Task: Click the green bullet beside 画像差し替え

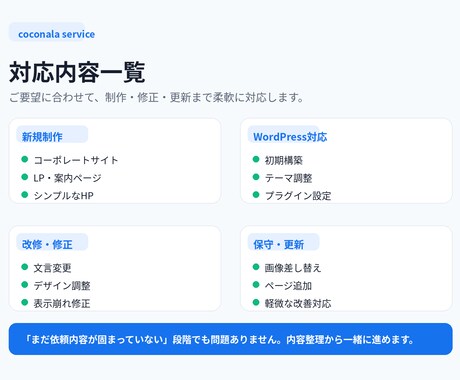Action: click(256, 267)
